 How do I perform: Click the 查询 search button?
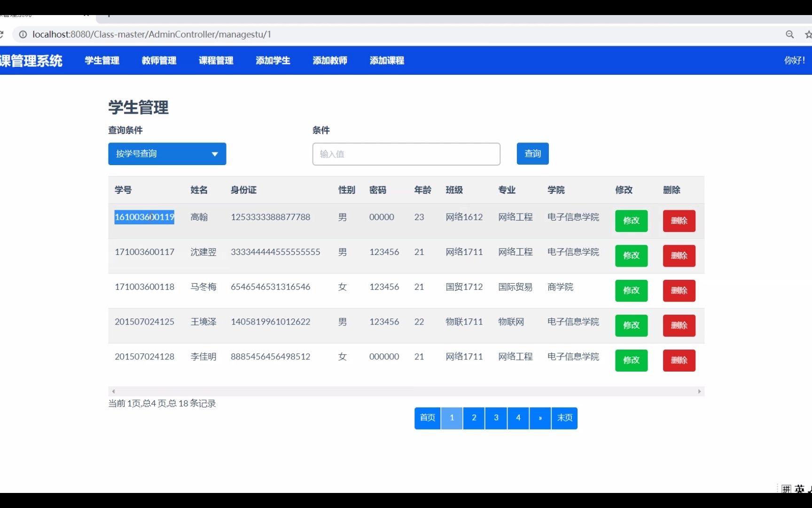click(x=532, y=154)
